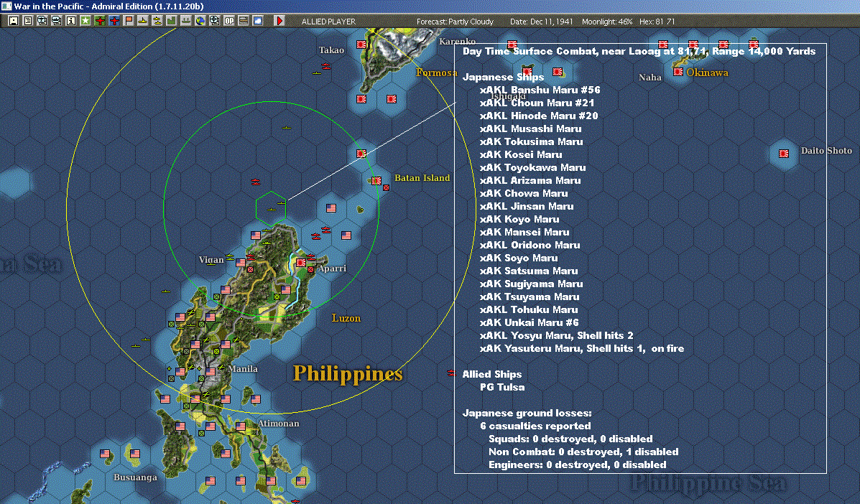Click the double yellow ships toolbar icon
860x504 pixels.
point(157,21)
